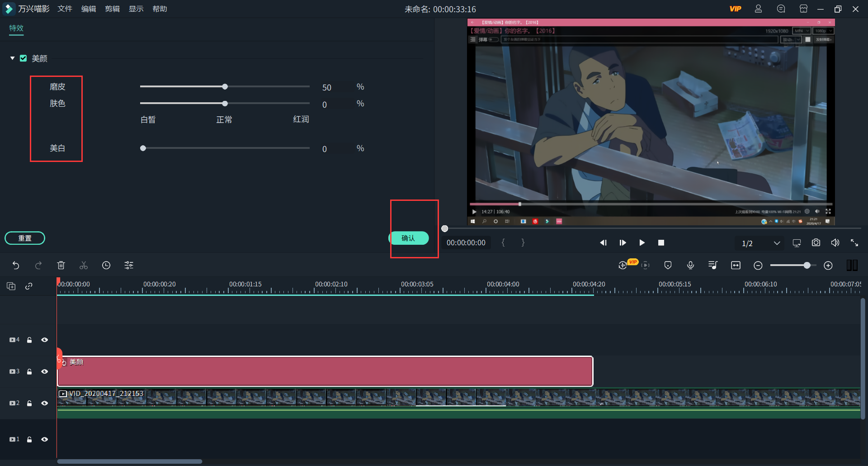Open the adjust settings sliders icon
868x466 pixels.
129,266
